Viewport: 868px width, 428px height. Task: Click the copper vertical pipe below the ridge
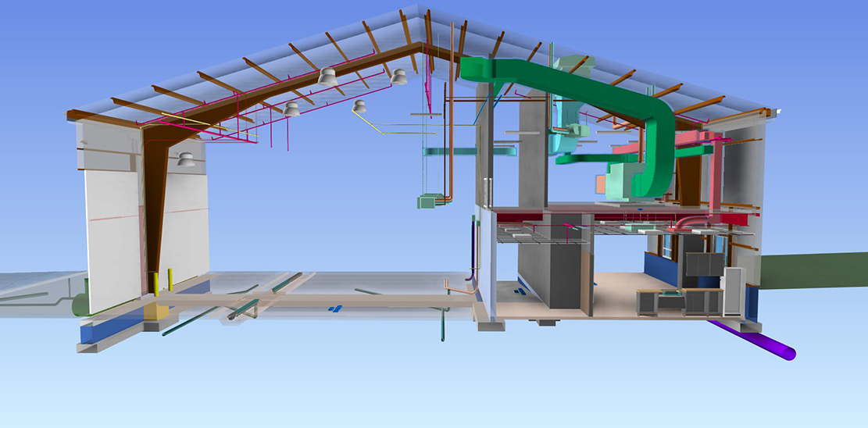point(451,111)
